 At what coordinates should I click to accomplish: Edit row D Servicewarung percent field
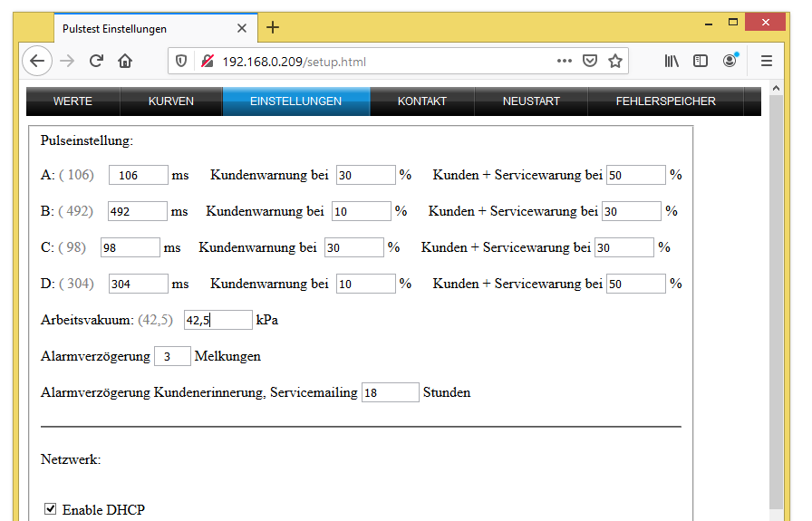pyautogui.click(x=636, y=284)
